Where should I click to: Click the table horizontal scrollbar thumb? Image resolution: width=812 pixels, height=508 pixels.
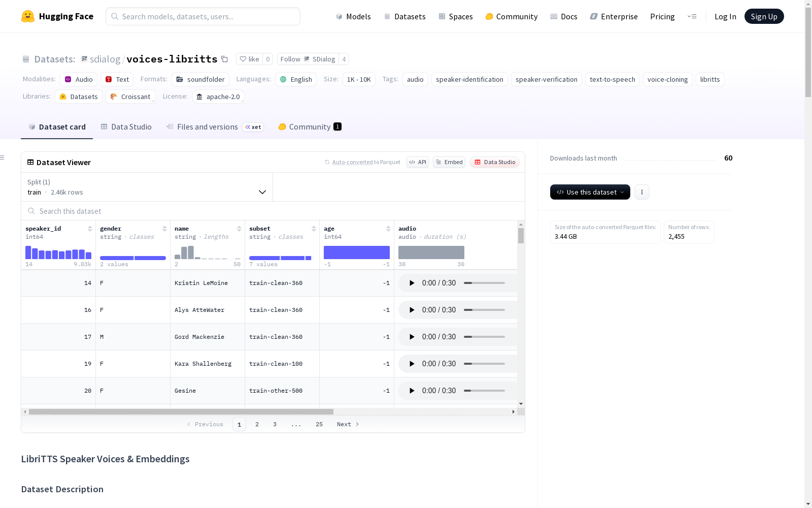tap(181, 411)
